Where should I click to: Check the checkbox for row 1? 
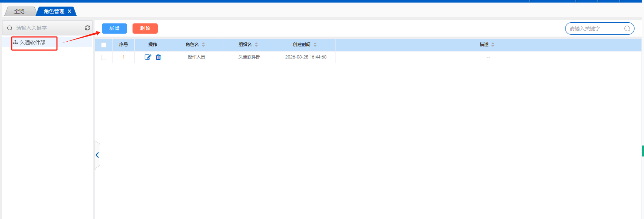click(104, 57)
